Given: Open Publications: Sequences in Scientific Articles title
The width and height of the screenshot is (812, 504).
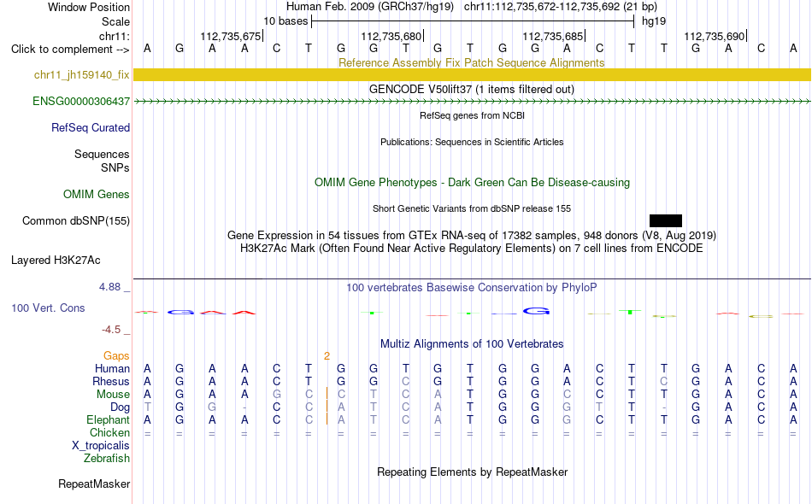Looking at the screenshot, I should (472, 142).
